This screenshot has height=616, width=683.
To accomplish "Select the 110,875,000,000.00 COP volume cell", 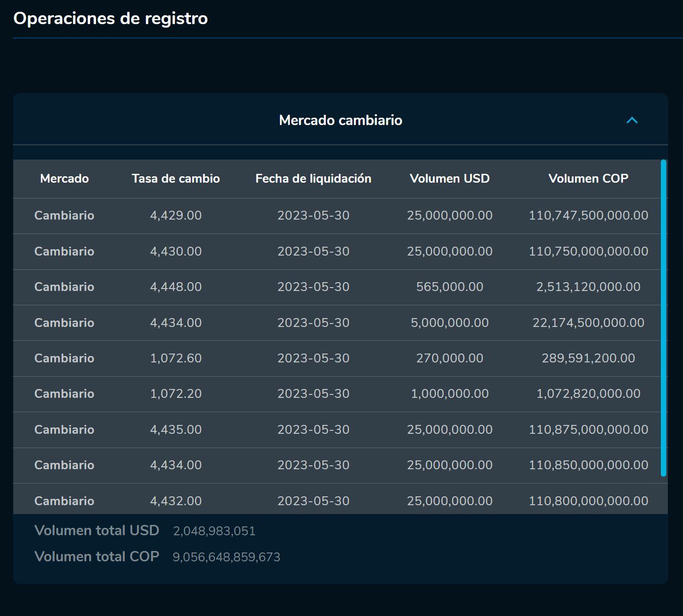I will tap(588, 429).
